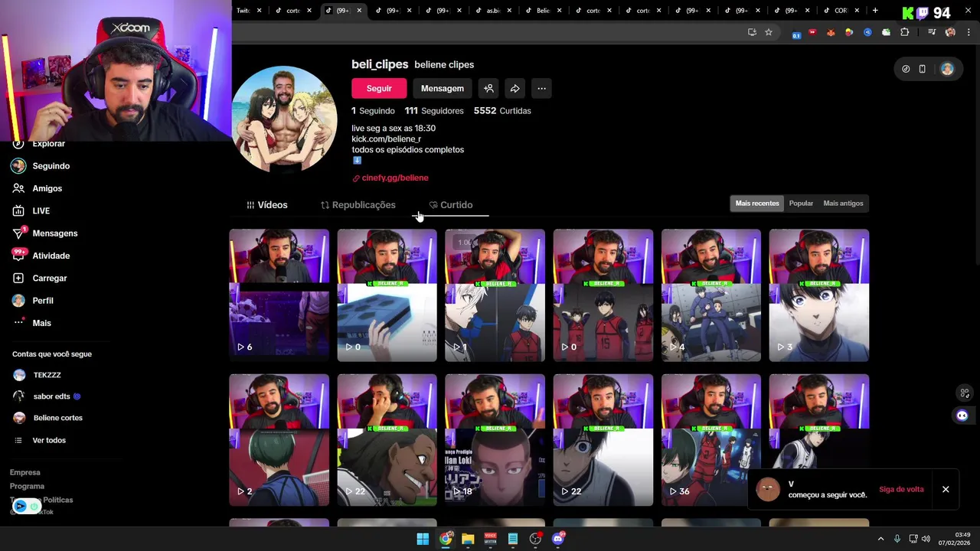Expand the Empresa footer section

[25, 473]
